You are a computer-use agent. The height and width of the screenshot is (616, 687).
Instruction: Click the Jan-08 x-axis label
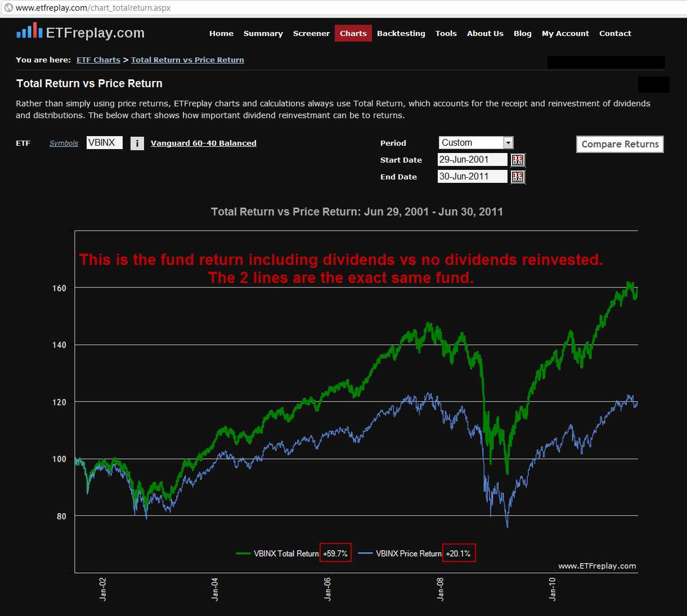(x=440, y=589)
